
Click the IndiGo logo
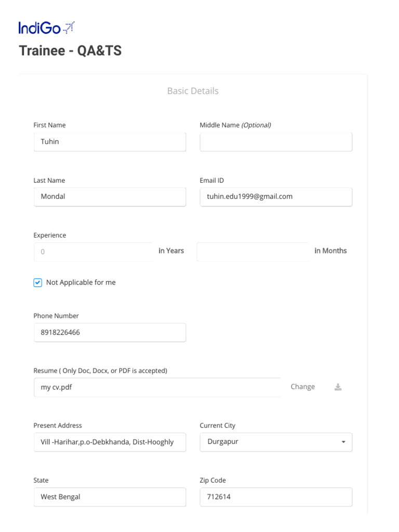[x=46, y=28]
